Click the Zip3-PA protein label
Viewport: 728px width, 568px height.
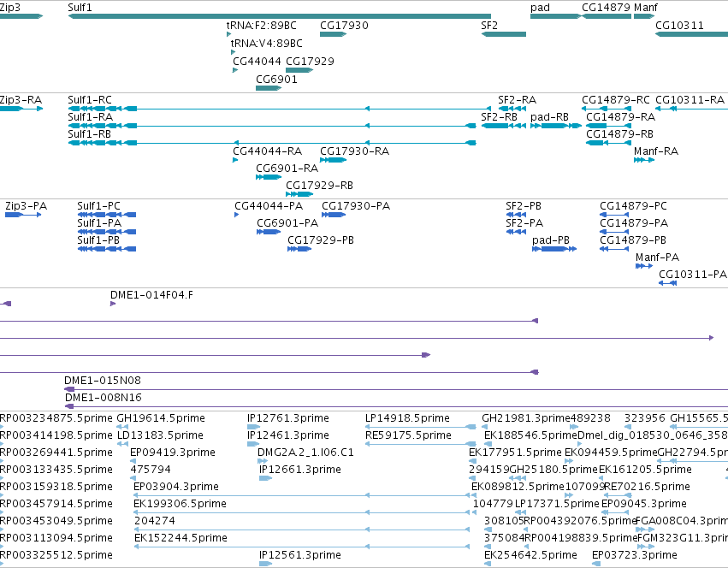(26, 206)
